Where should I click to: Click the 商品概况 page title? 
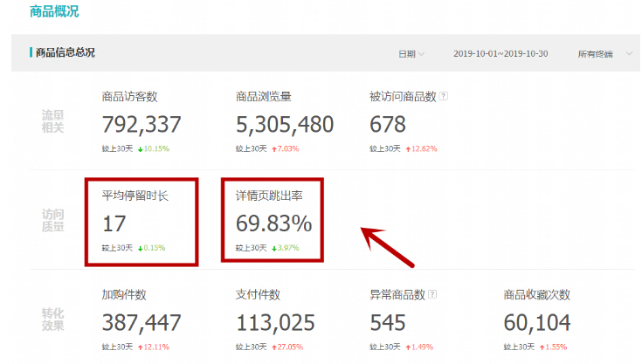[x=52, y=11]
